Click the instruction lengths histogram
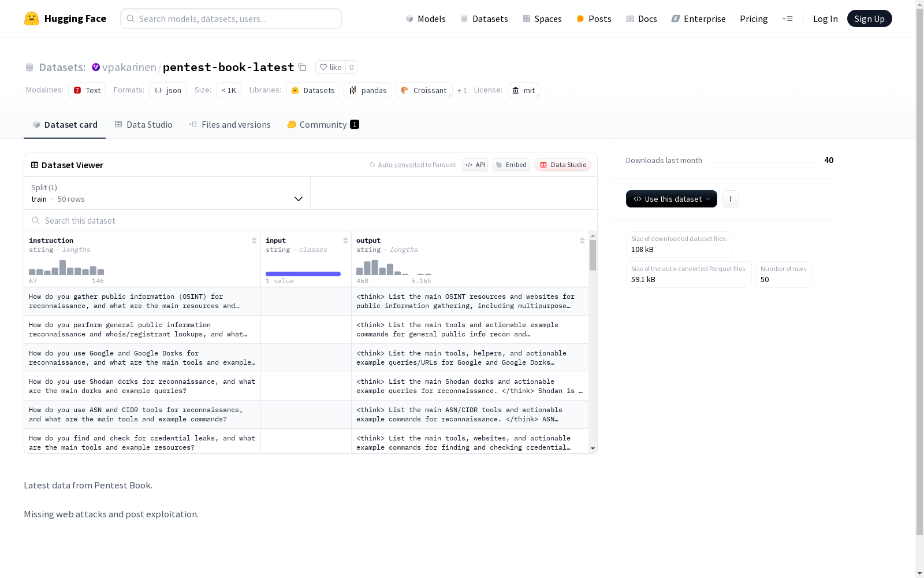 coord(66,268)
